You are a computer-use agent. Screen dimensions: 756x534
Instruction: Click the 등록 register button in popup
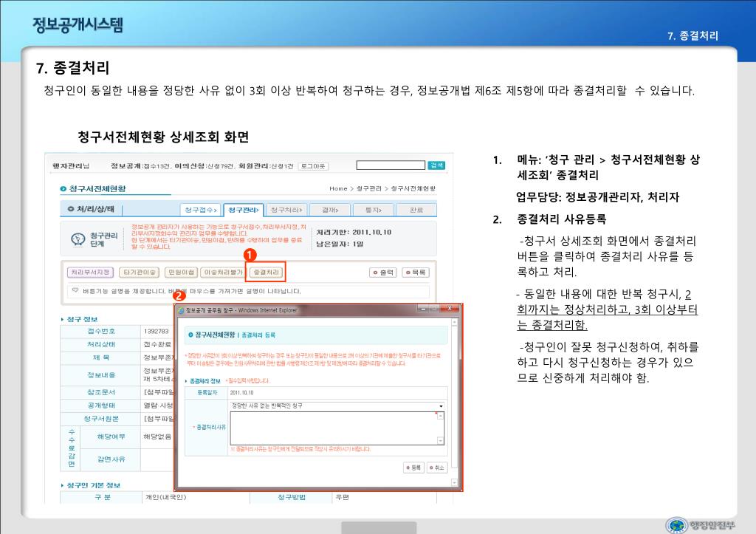pyautogui.click(x=413, y=468)
